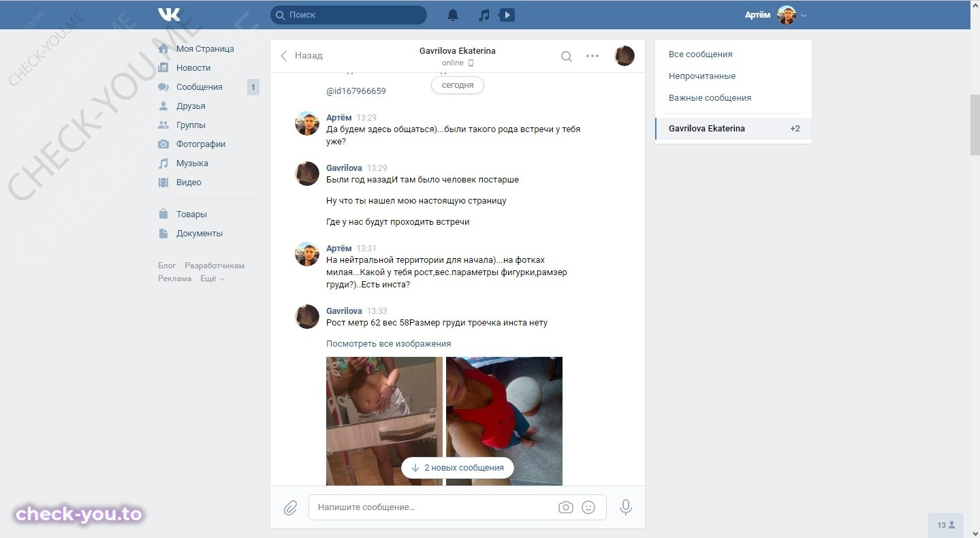The width and height of the screenshot is (980, 538).
Task: Click Gavrilova Ekaterina's avatar in chat header
Action: (x=625, y=56)
